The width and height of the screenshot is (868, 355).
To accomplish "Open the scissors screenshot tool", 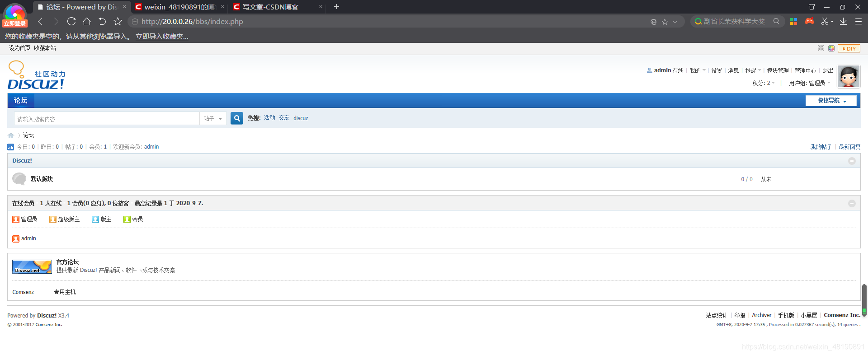I will (825, 21).
